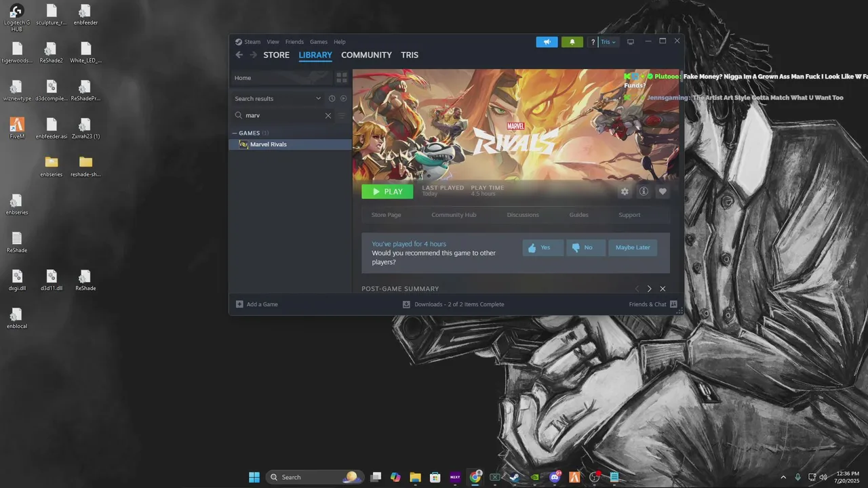Click the Marvel Rivals hero banner image
This screenshot has height=488, width=868.
(x=515, y=124)
